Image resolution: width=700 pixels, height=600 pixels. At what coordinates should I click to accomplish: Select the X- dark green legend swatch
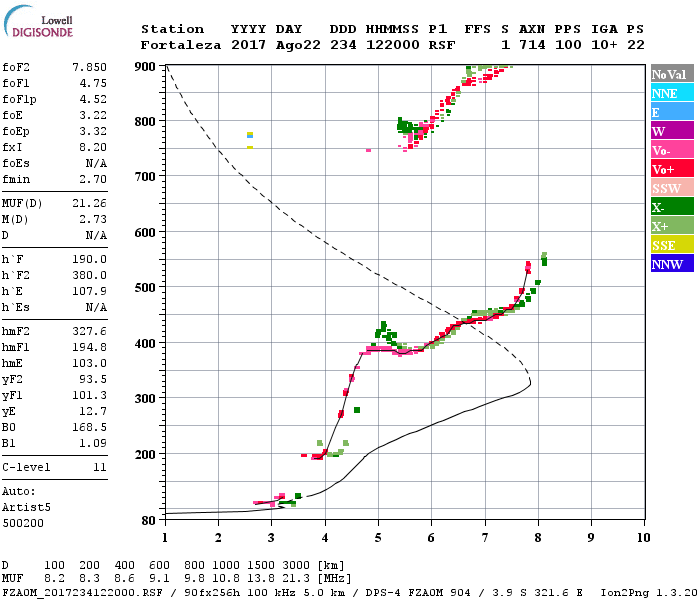tap(672, 207)
